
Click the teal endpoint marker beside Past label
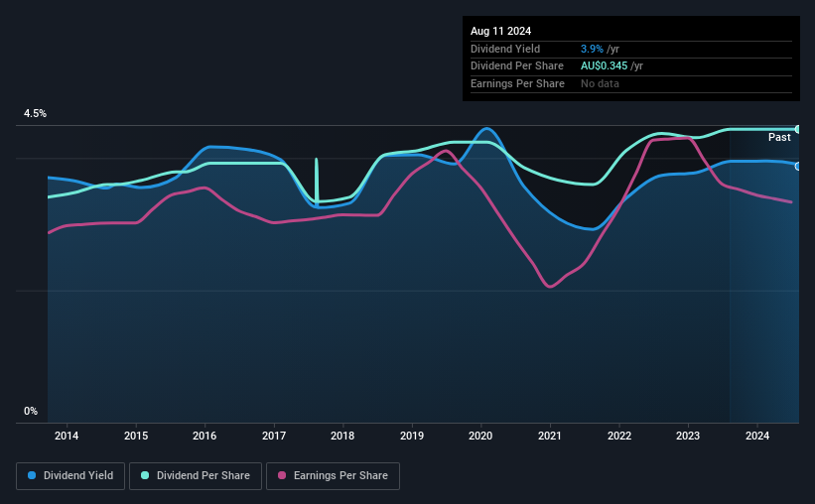point(798,129)
